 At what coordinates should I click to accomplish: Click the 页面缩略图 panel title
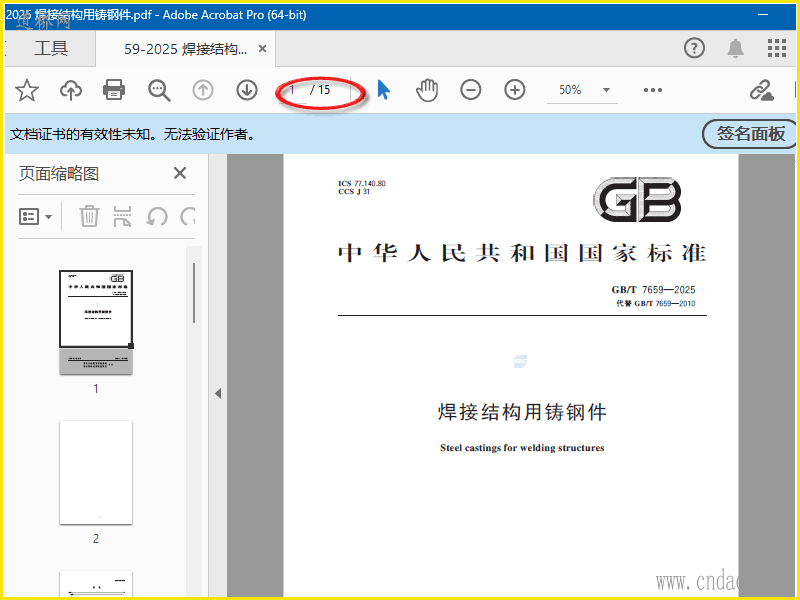[x=59, y=173]
